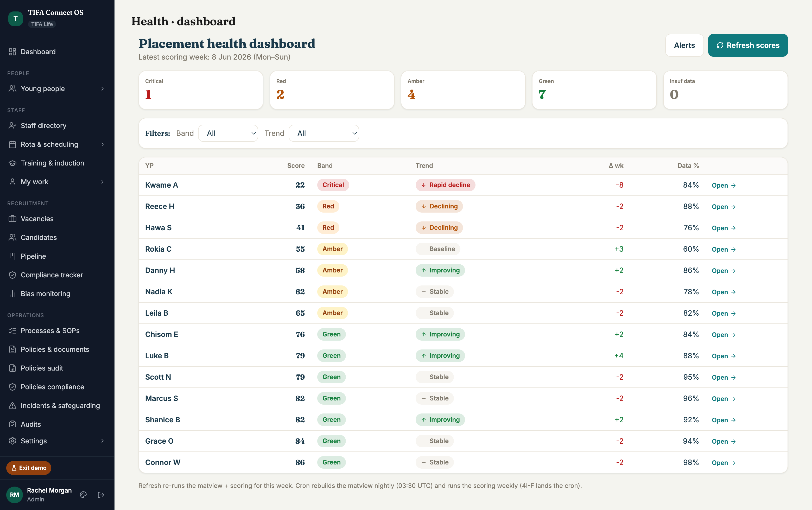Screen dimensions: 812x510
Task: Open Connor W's record link
Action: 724,463
